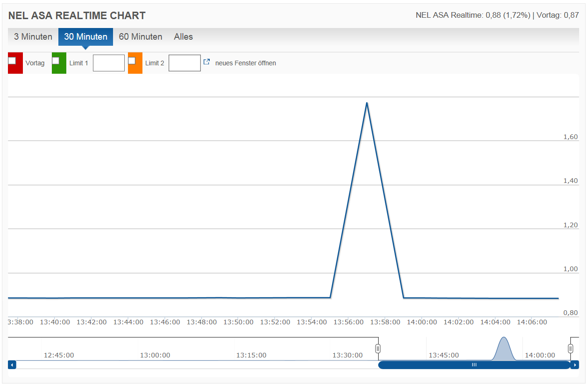Click the NEL ASA Realtime quote text
588x385 pixels.
[497, 15]
